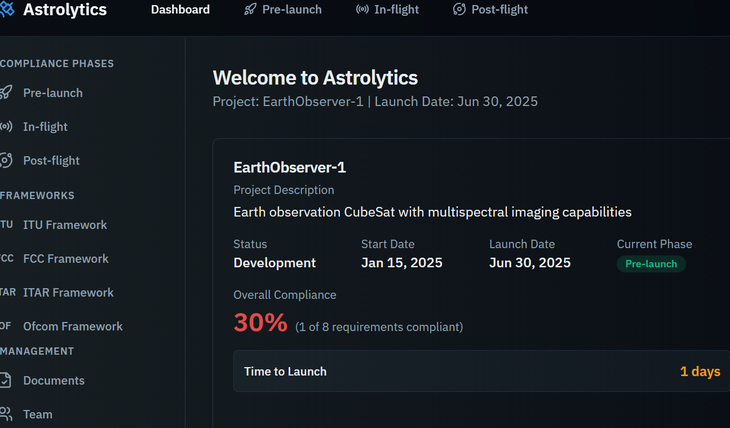Navigate to ITAR Framework page
Image resolution: width=730 pixels, height=428 pixels.
coord(68,293)
